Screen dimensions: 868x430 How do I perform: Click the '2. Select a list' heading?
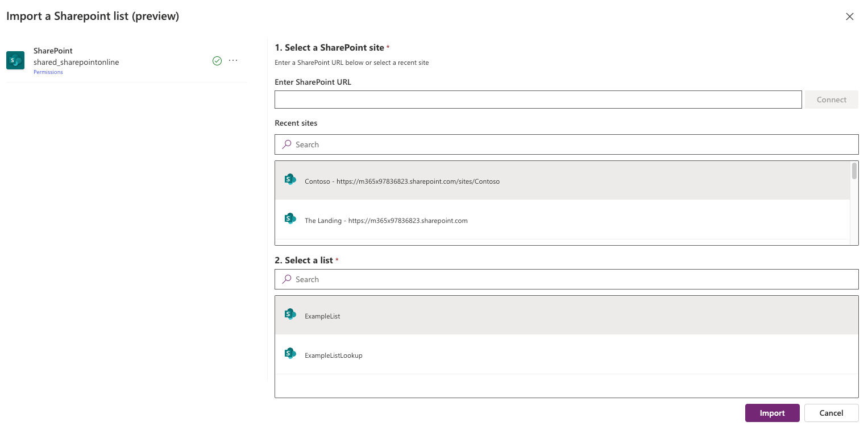coord(304,260)
